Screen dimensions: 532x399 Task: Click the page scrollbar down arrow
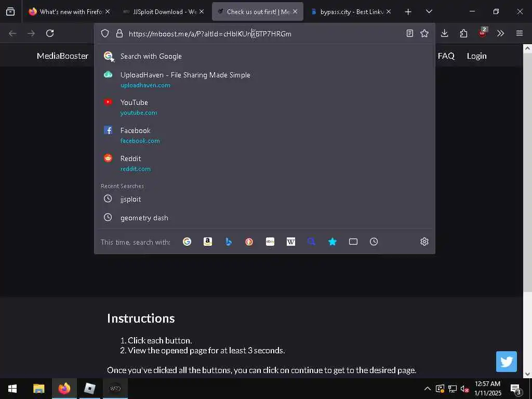(527, 374)
